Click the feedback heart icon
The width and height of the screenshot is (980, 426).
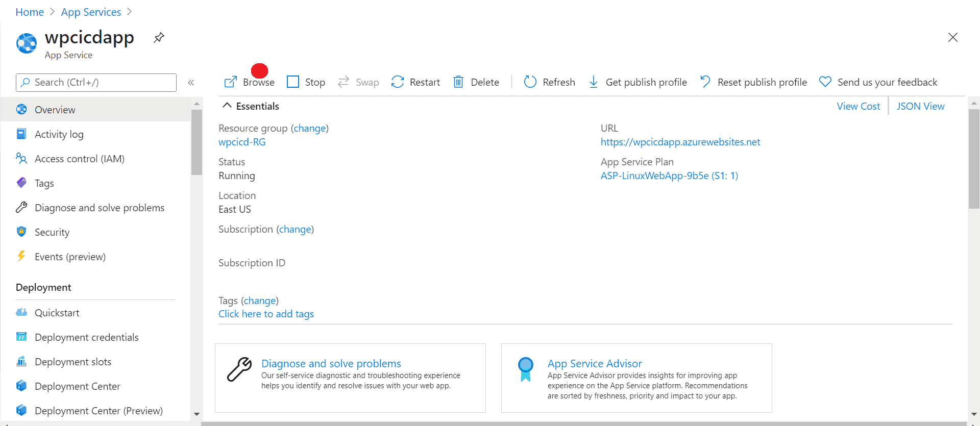click(x=825, y=82)
